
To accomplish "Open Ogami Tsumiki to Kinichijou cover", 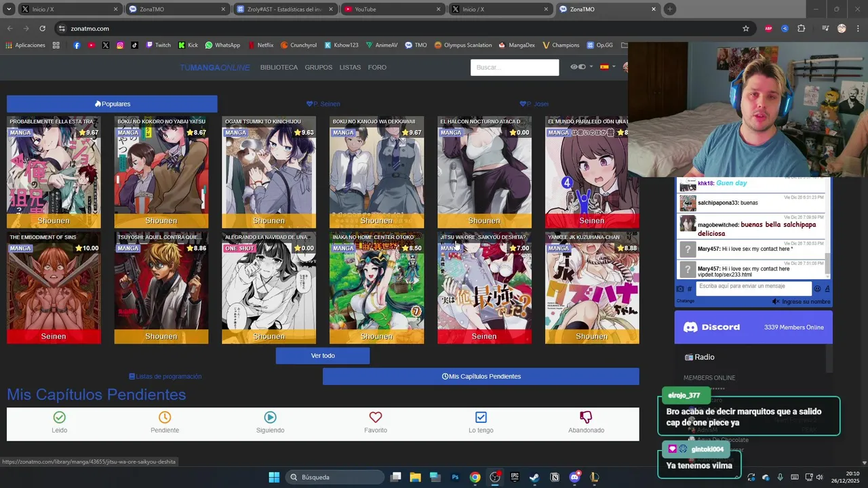I will click(269, 172).
